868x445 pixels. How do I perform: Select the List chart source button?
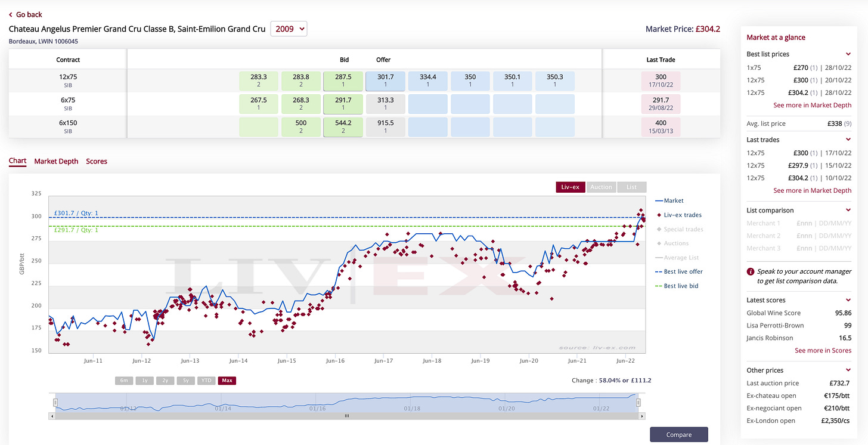pos(631,187)
